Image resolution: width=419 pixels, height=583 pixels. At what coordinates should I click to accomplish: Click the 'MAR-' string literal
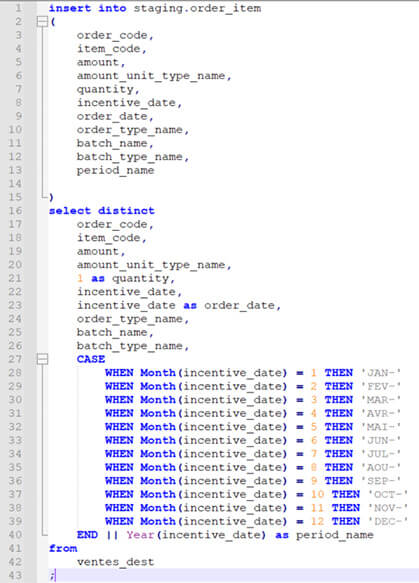point(381,400)
